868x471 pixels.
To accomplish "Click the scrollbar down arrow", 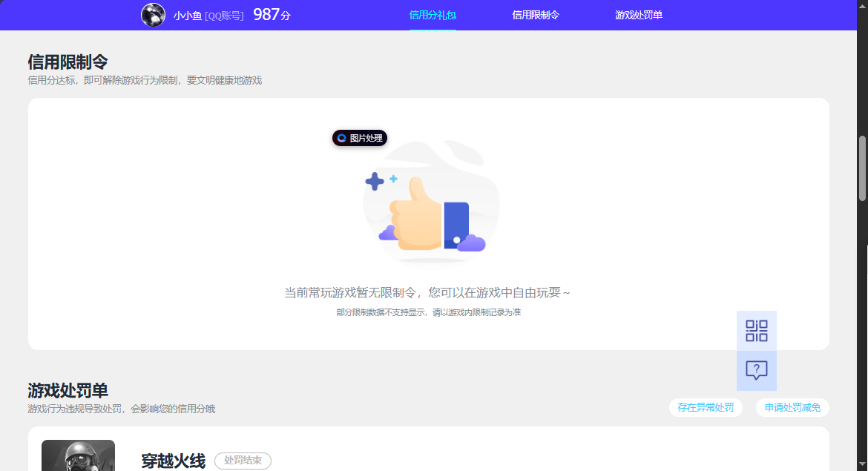I will coord(863,465).
